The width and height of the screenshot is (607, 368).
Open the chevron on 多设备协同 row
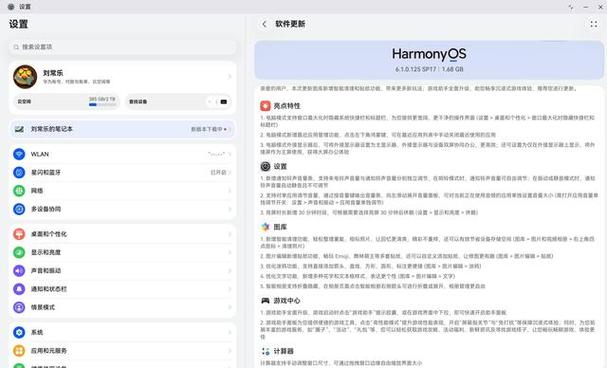pos(230,209)
